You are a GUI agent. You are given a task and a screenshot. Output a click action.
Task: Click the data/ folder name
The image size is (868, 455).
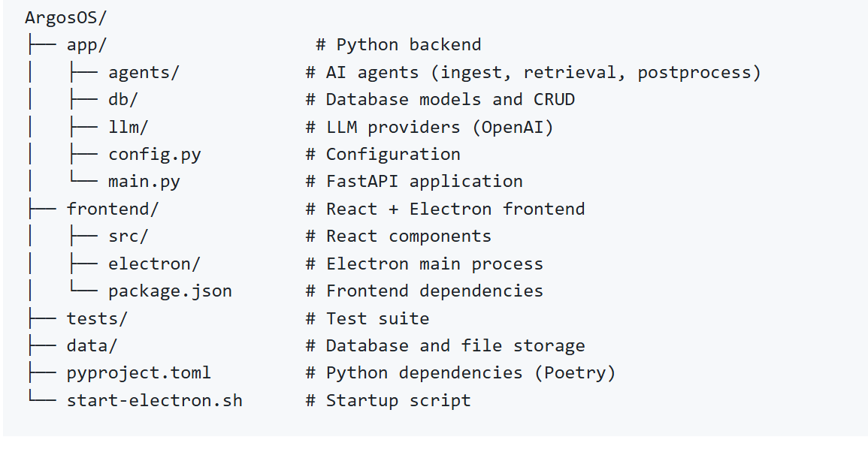92,346
